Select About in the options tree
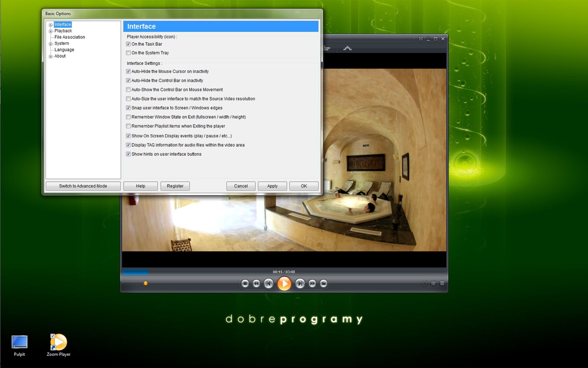Screen dimensions: 588x368 point(60,56)
